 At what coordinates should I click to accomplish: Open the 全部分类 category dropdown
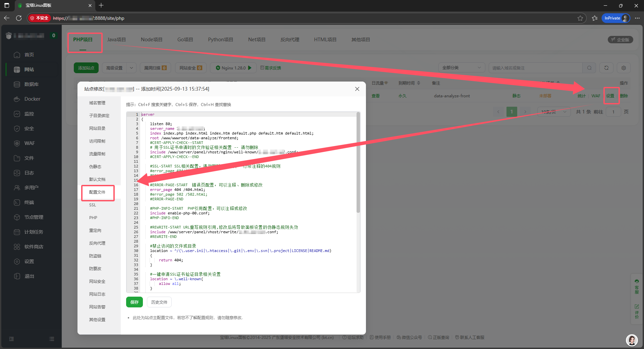point(462,67)
